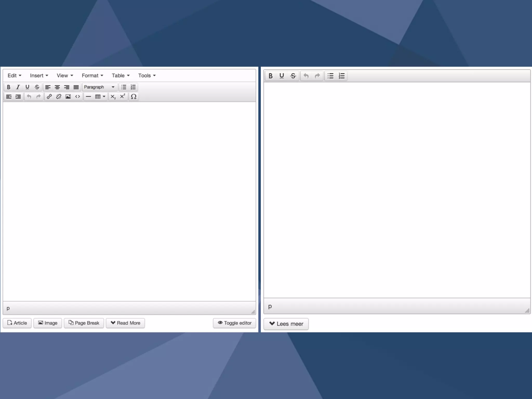
Task: Toggle Underline in the left editor
Action: [x=27, y=87]
